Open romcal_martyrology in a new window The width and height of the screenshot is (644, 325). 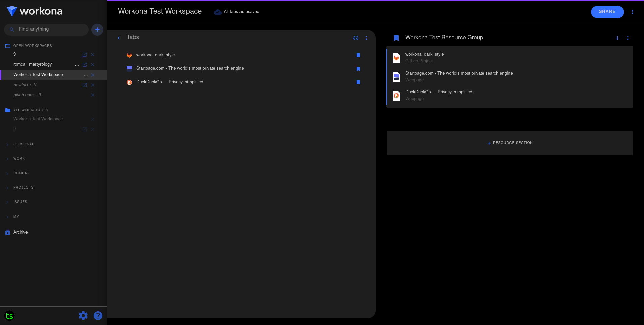(x=85, y=65)
